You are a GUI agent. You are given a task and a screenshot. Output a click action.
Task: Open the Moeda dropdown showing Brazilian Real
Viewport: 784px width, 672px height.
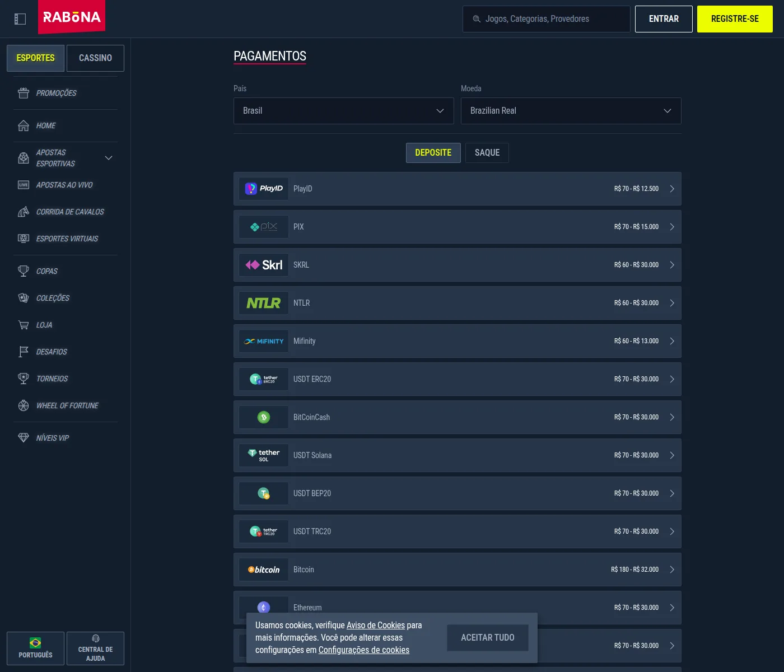pyautogui.click(x=571, y=111)
